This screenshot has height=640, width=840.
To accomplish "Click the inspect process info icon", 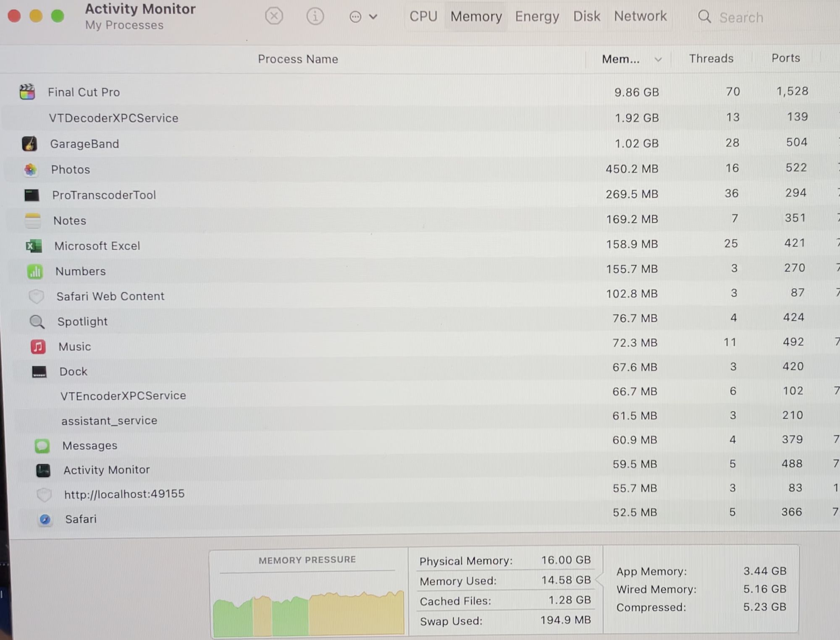I will pos(315,17).
